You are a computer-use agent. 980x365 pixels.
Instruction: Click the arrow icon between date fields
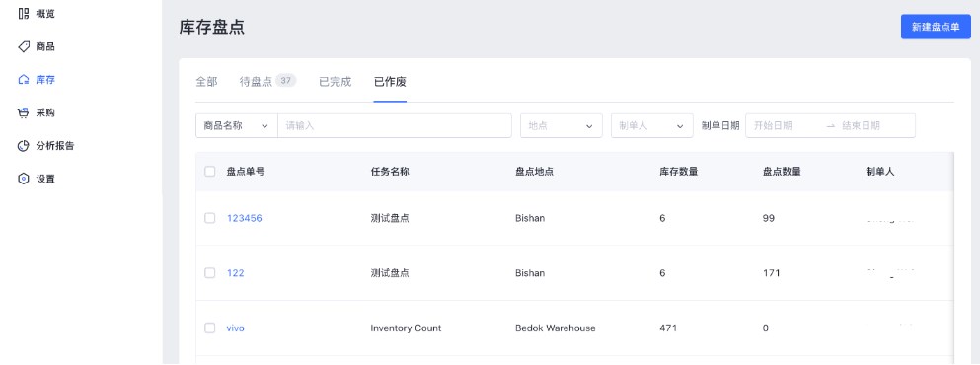click(831, 125)
